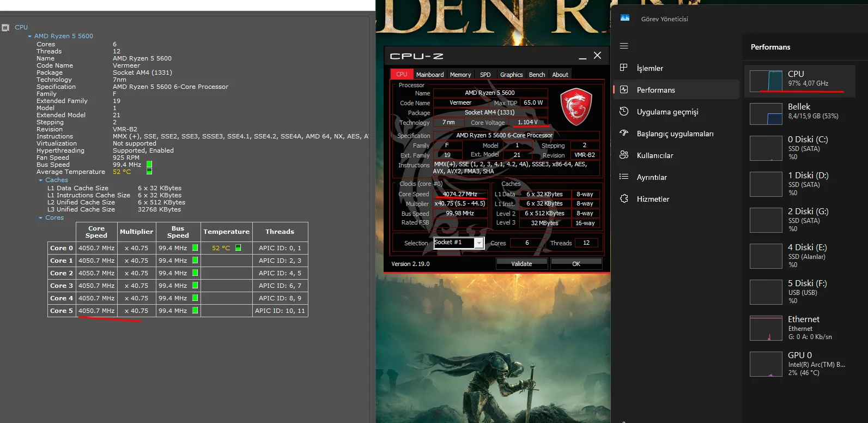Image resolution: width=868 pixels, height=423 pixels.
Task: Click the Performans heading in Task Manager
Action: (770, 47)
